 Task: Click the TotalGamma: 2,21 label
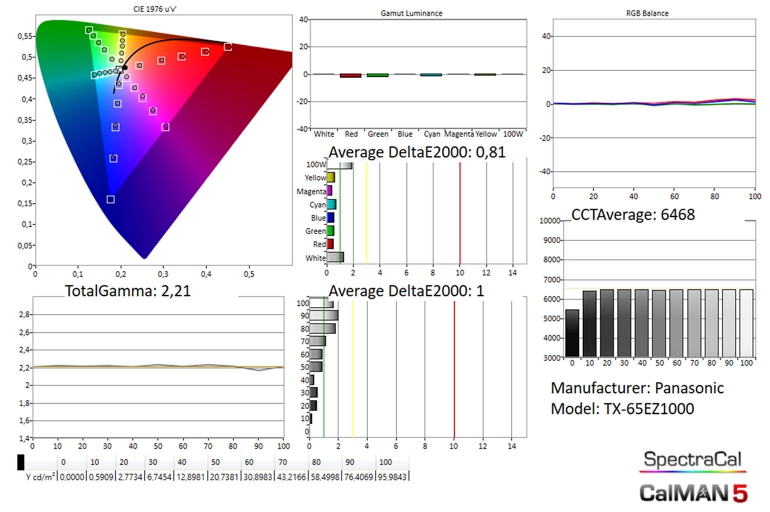coord(122,291)
